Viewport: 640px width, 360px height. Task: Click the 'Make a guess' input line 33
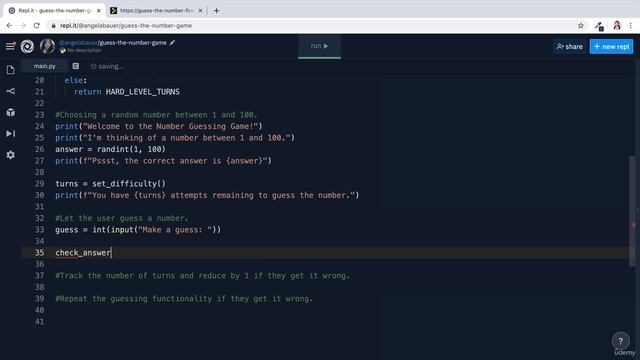point(138,230)
